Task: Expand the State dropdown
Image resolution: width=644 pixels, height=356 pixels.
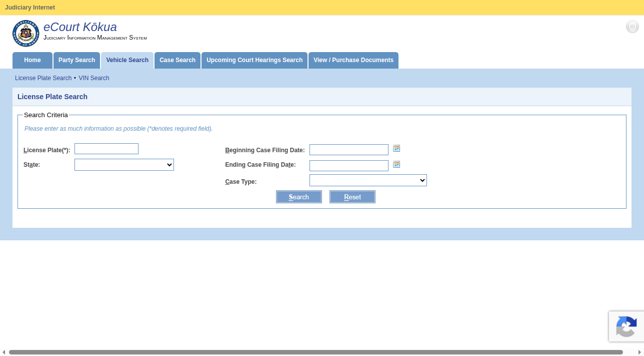Action: (x=124, y=165)
